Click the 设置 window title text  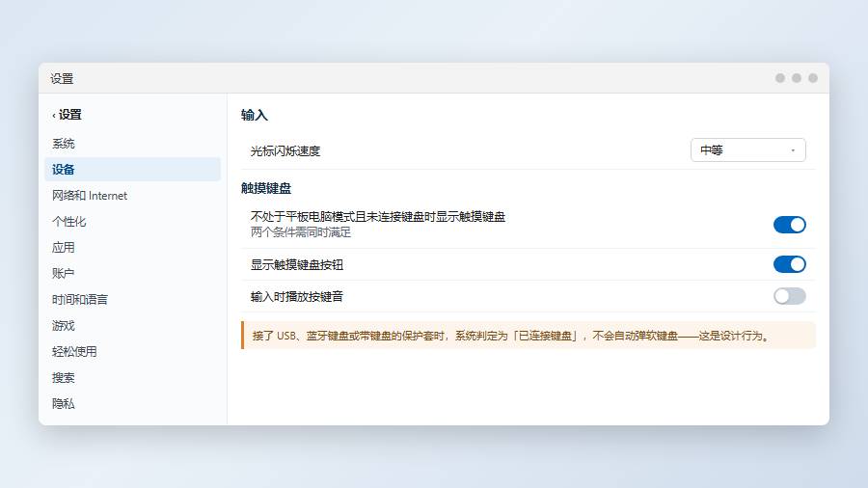pyautogui.click(x=62, y=78)
